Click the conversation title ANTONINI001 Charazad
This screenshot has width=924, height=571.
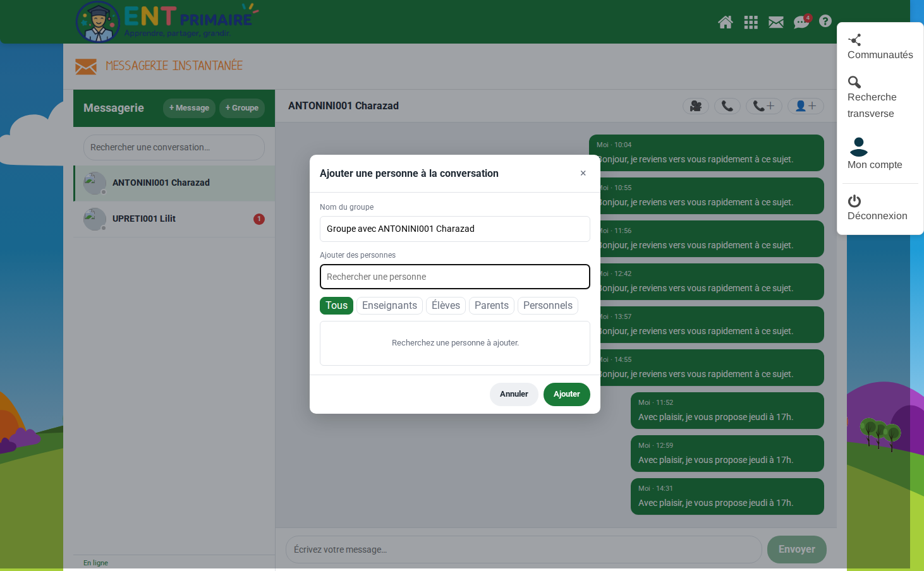coord(343,106)
